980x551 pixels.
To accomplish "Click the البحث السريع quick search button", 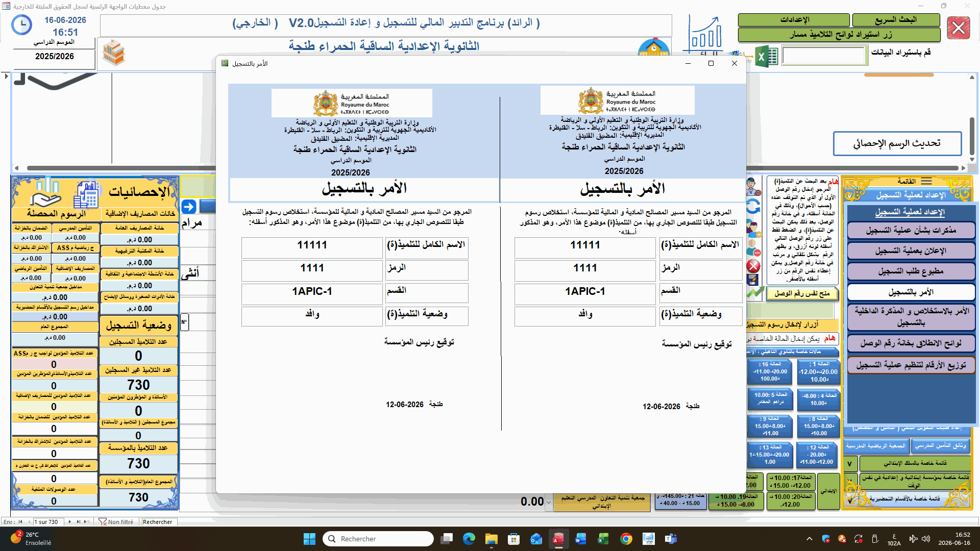I will point(896,20).
